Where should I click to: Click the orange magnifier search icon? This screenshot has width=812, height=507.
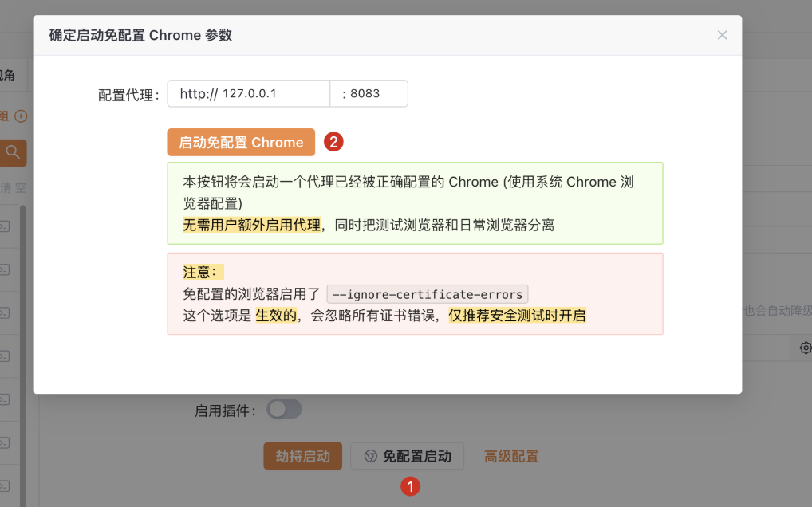coord(13,152)
